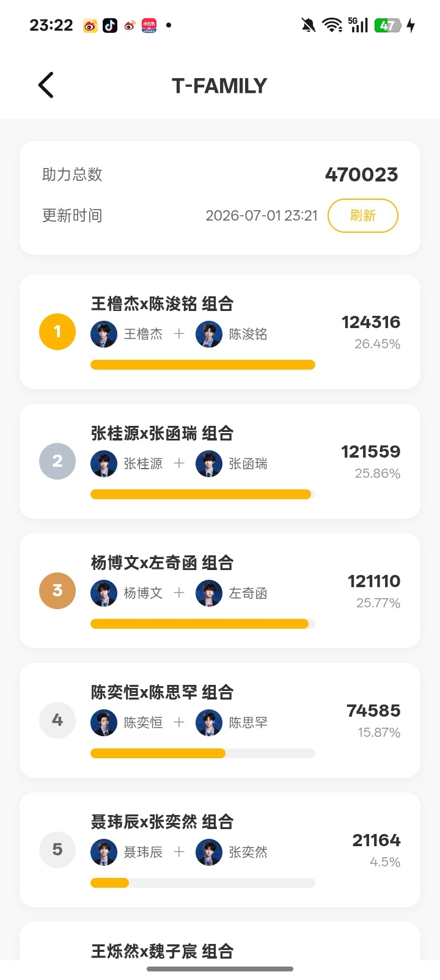The image size is (440, 980).
Task: Tap the Douyin icon in status bar
Action: click(x=110, y=25)
